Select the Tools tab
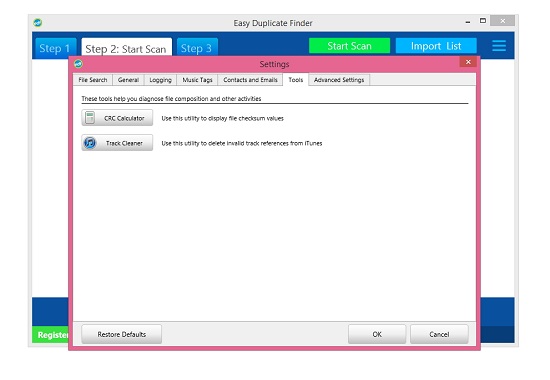550x380 pixels. point(295,80)
